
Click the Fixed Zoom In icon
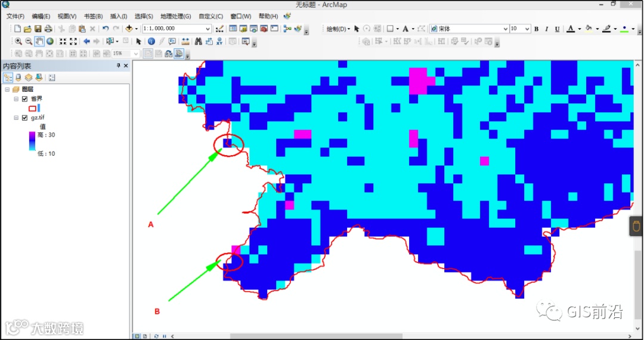click(63, 42)
